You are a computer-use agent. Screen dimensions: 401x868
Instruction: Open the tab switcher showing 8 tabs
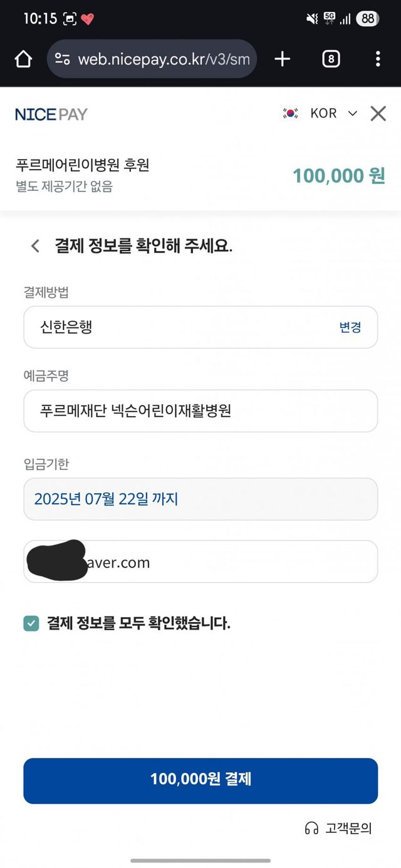pyautogui.click(x=331, y=59)
